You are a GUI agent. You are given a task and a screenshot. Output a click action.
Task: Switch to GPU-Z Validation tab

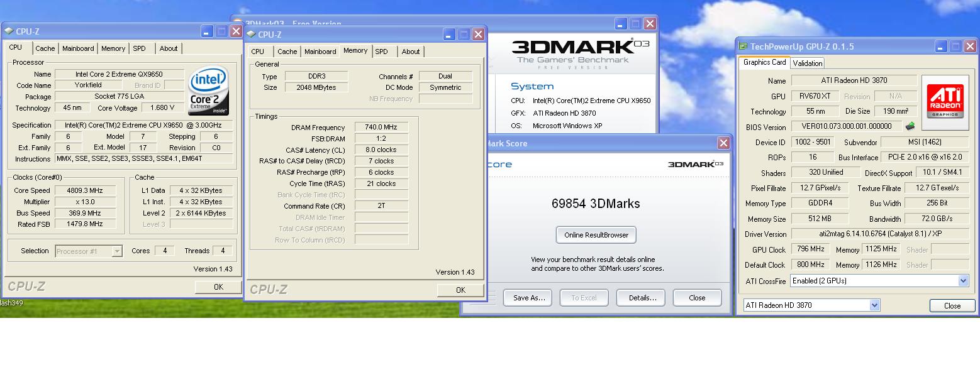807,63
